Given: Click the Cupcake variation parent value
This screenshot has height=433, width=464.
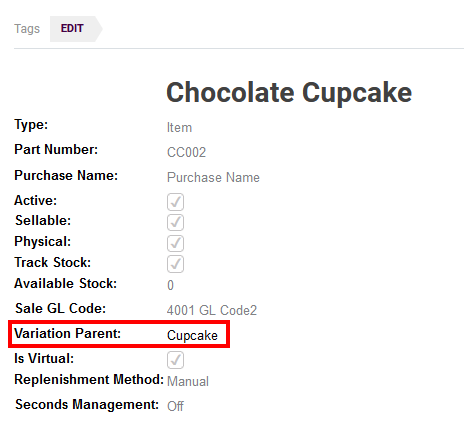Looking at the screenshot, I should click(x=192, y=335).
